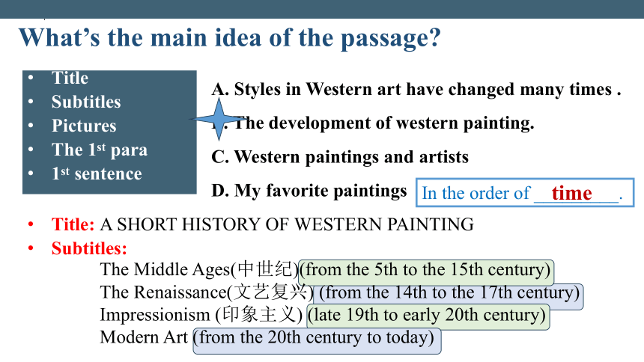Click the green '5th to the 15th century' box

coord(426,272)
